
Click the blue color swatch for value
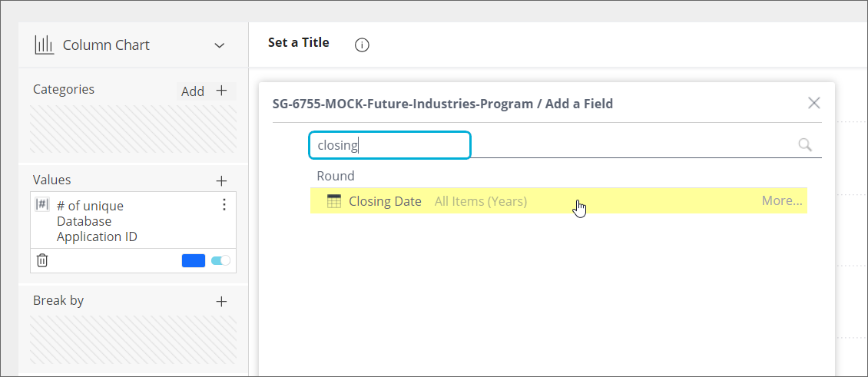[194, 260]
